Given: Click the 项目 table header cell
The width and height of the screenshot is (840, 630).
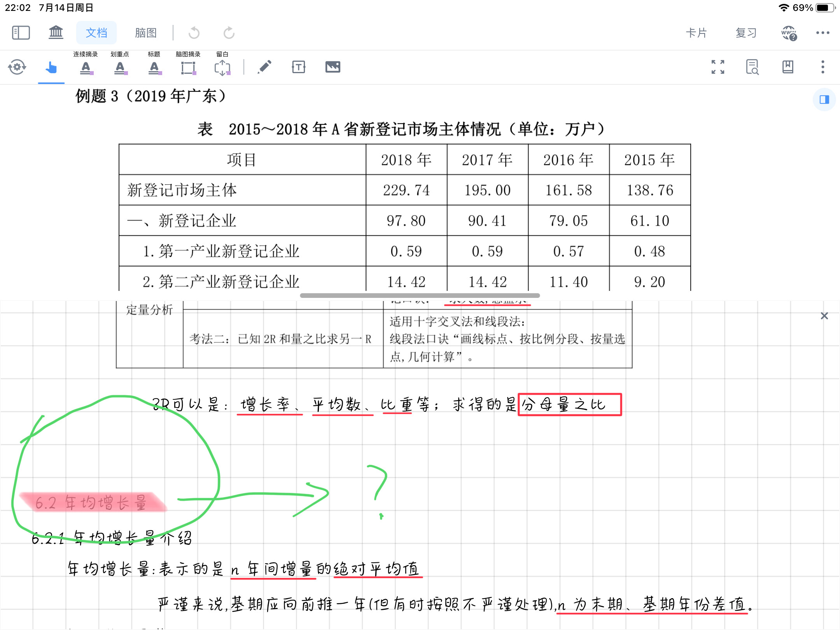Looking at the screenshot, I should 242,159.
